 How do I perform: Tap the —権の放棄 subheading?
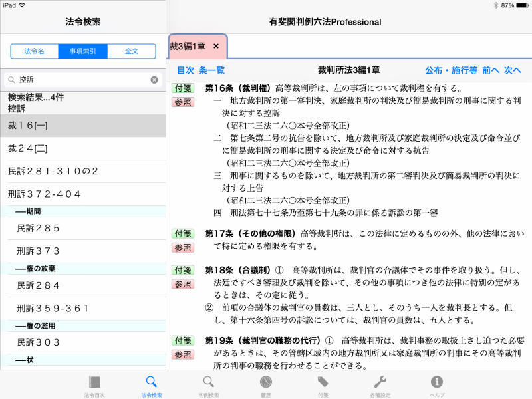(82, 269)
